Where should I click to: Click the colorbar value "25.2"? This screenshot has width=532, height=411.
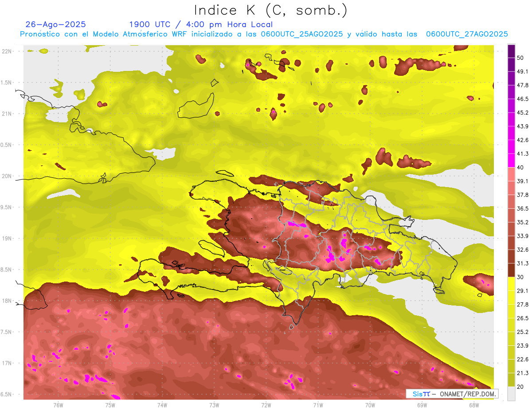point(523,332)
